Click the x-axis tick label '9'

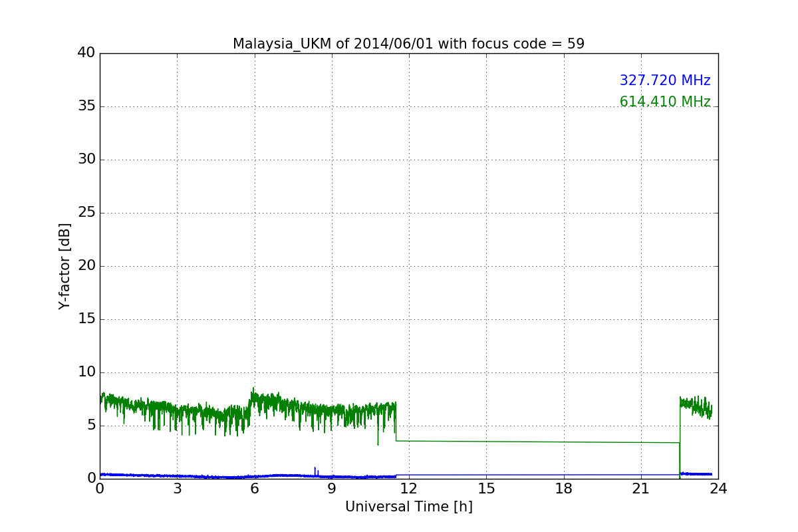(x=332, y=489)
